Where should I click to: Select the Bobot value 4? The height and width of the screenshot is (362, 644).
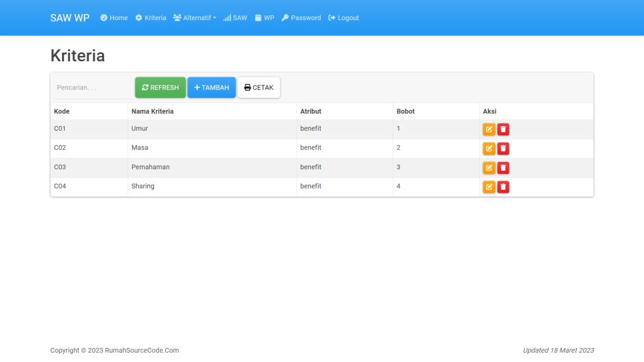pyautogui.click(x=436, y=187)
